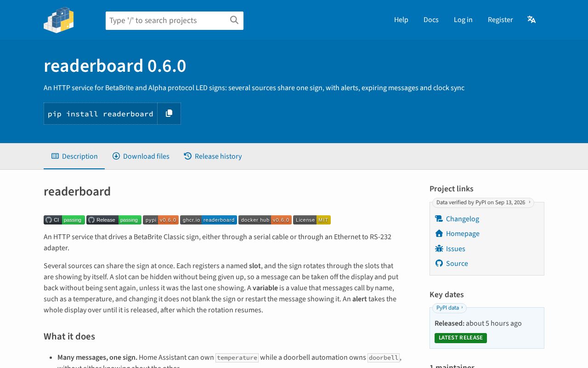Image resolution: width=588 pixels, height=368 pixels.
Task: Open the Register page
Action: pos(500,20)
